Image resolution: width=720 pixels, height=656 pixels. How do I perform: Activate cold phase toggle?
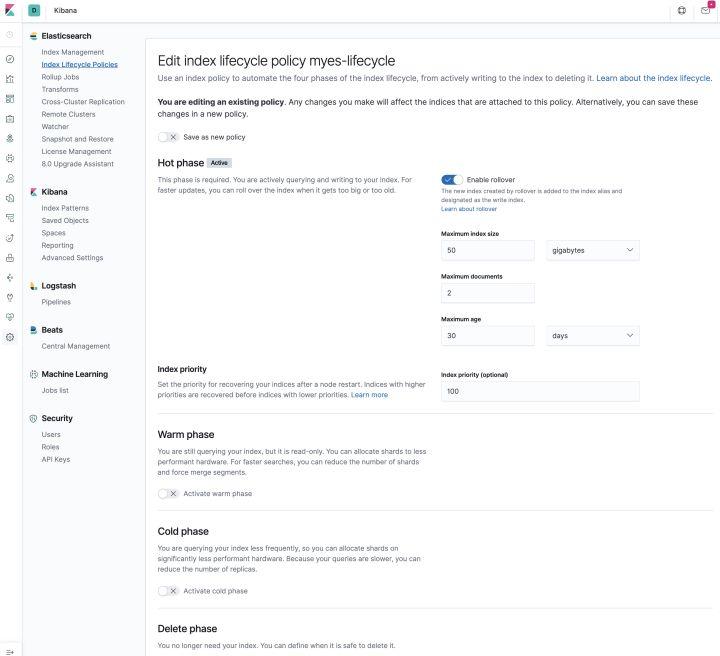[x=168, y=591]
